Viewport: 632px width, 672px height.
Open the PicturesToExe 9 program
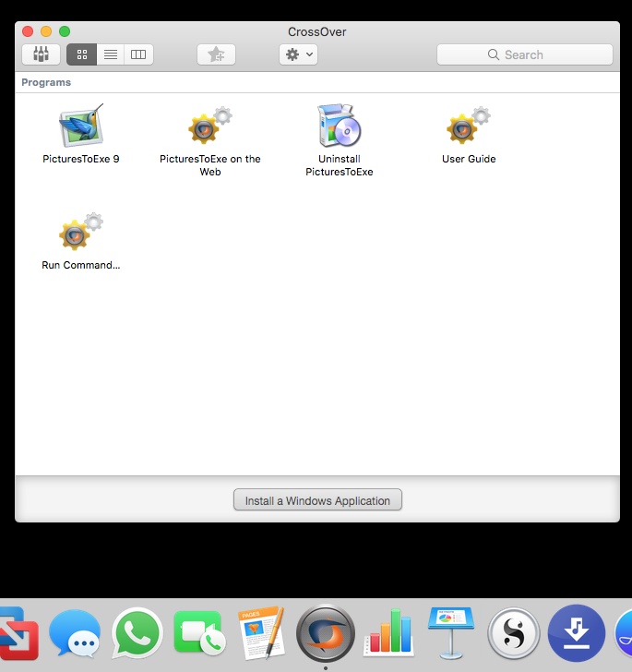(81, 127)
